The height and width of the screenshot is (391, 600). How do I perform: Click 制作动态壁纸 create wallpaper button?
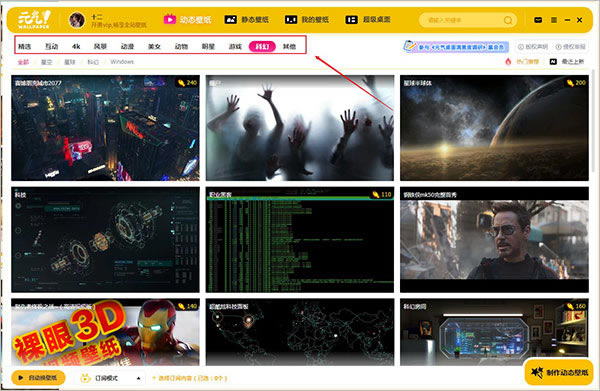(559, 372)
